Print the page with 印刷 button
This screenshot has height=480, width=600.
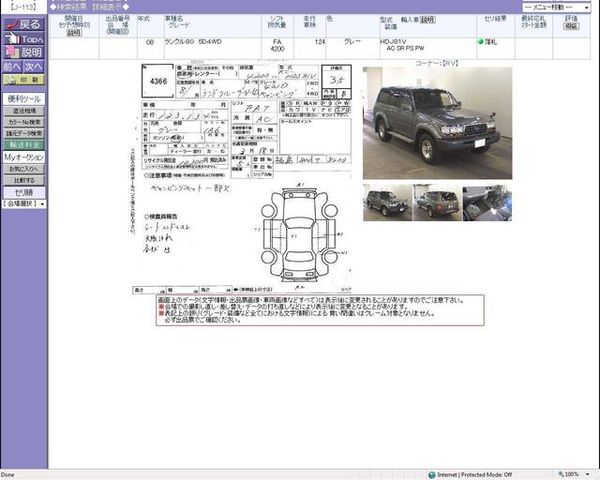coord(23,79)
